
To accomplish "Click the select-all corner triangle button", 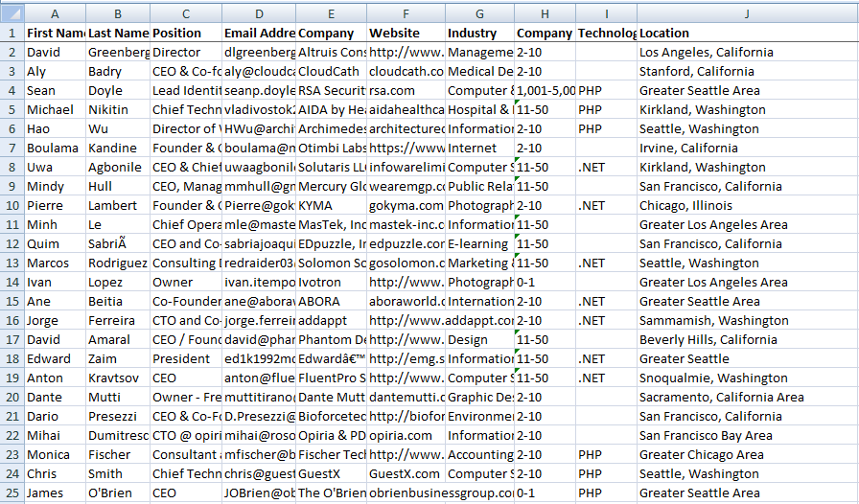I will pos(12,13).
